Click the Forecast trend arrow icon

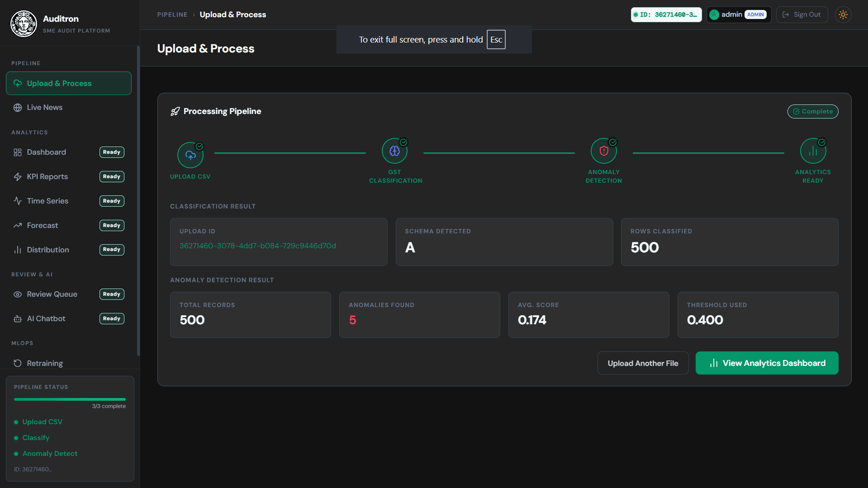click(x=18, y=225)
